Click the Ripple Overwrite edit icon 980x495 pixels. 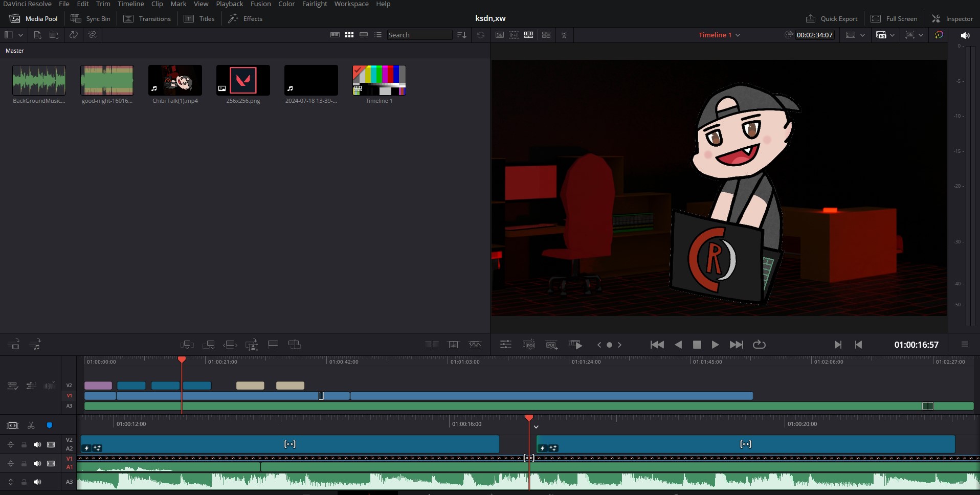tap(230, 345)
